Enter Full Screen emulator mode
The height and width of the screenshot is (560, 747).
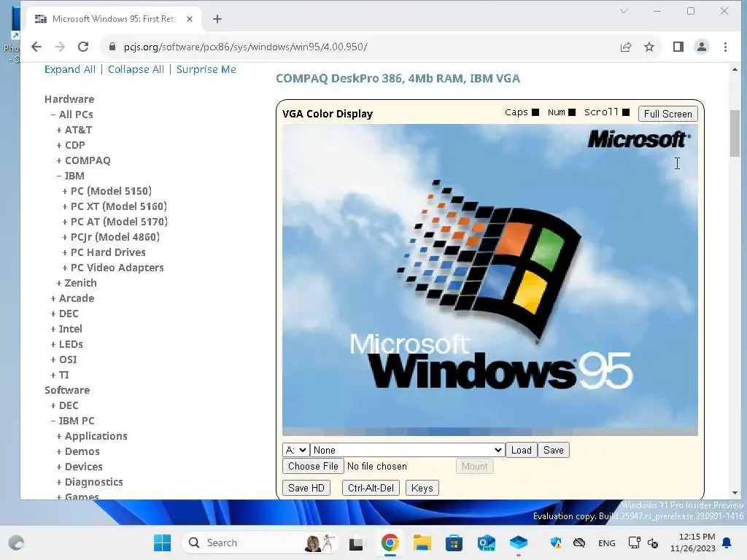tap(668, 114)
